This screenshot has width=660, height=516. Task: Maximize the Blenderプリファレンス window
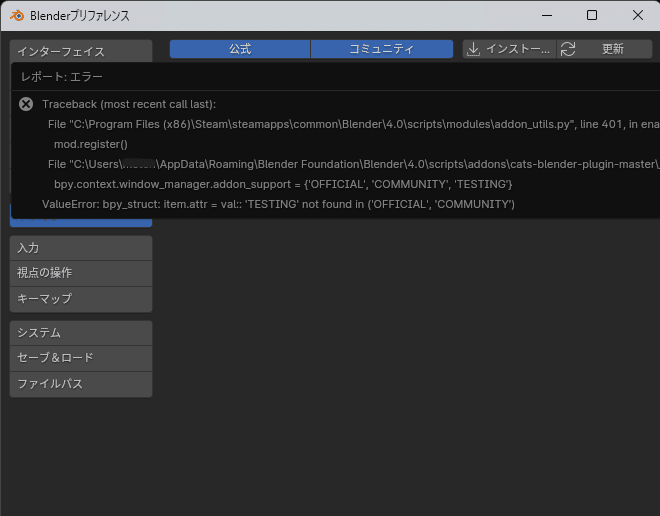[x=592, y=16]
